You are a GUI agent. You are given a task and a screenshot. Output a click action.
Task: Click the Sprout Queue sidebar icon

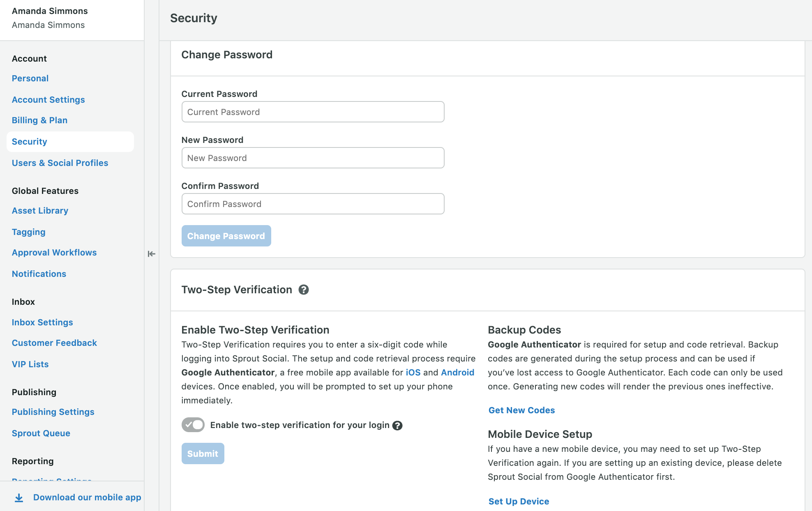pyautogui.click(x=41, y=433)
